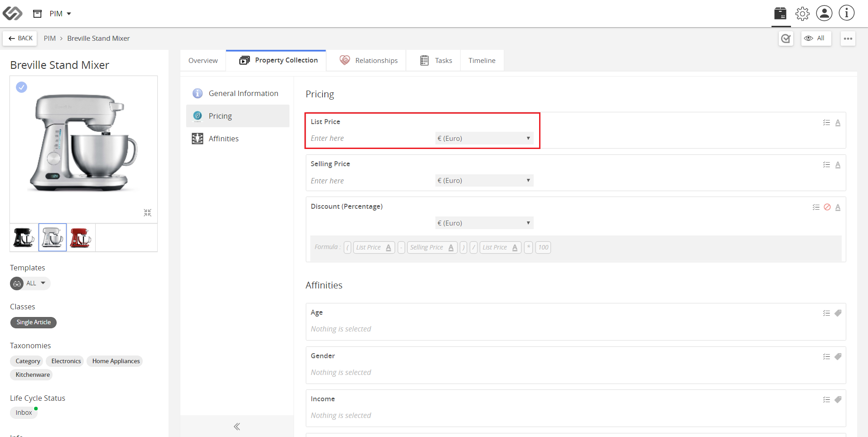Click the circular check icon beside All
Screen dimensions: 868x437
click(786, 38)
